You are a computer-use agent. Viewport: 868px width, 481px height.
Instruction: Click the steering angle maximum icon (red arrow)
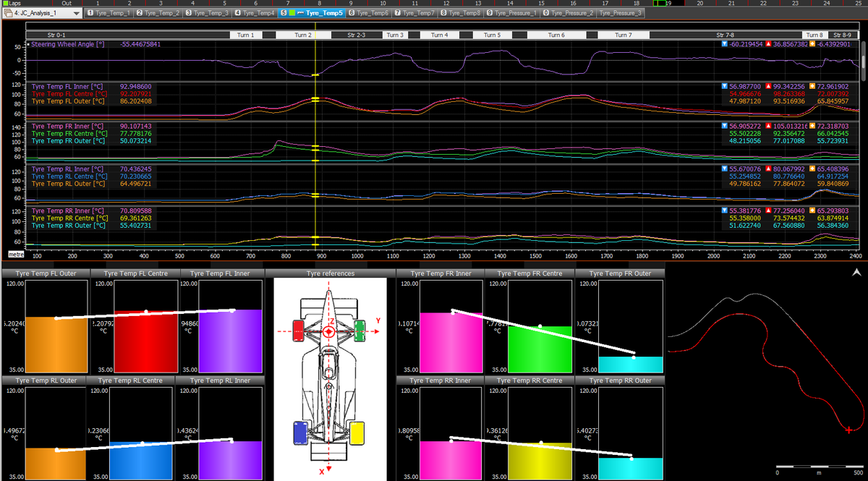pyautogui.click(x=769, y=44)
